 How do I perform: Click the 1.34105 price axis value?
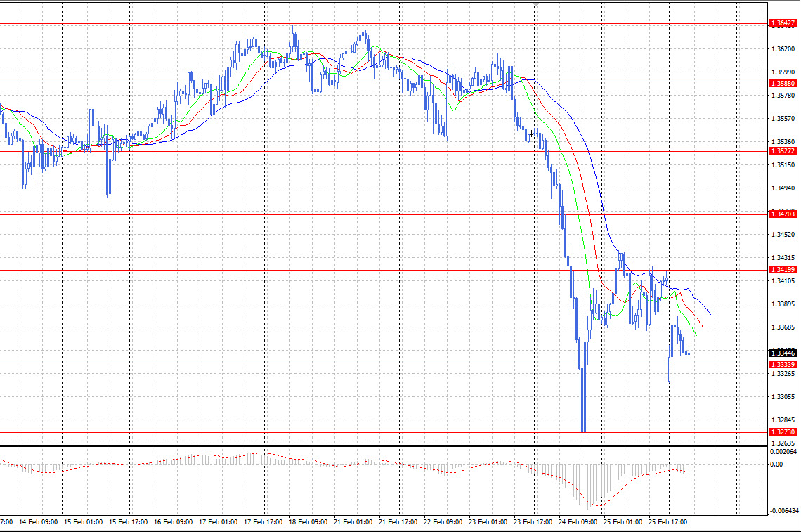pyautogui.click(x=783, y=280)
